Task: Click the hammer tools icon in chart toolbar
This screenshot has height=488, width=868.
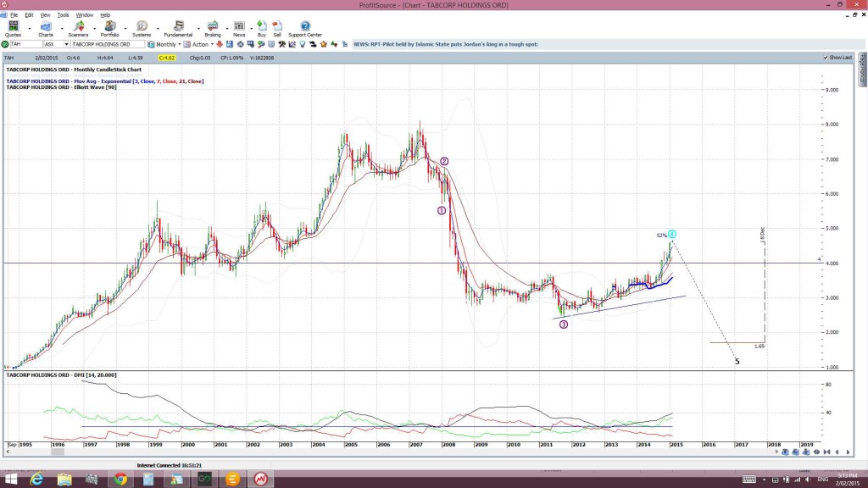Action: [x=281, y=44]
